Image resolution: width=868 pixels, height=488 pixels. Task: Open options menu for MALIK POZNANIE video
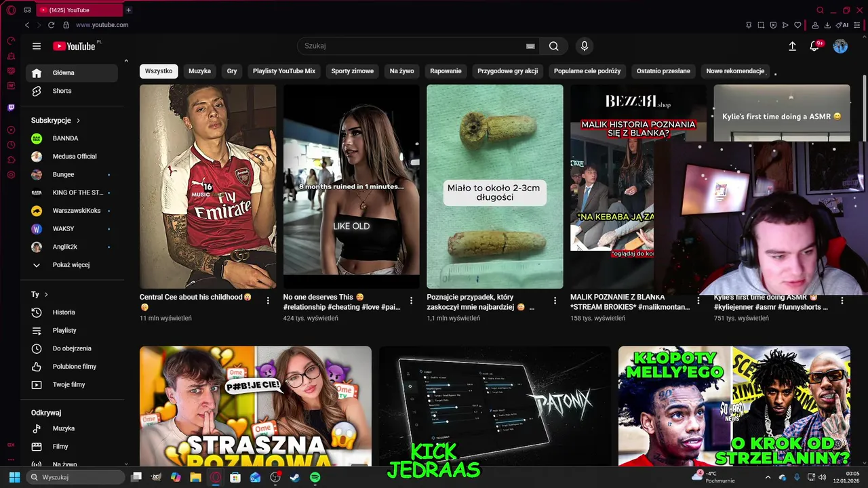click(698, 300)
